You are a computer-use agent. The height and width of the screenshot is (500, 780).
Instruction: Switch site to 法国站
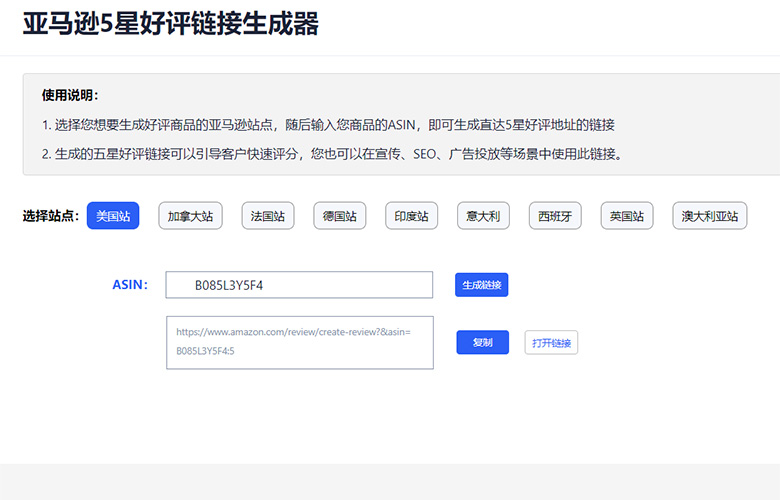click(x=268, y=216)
